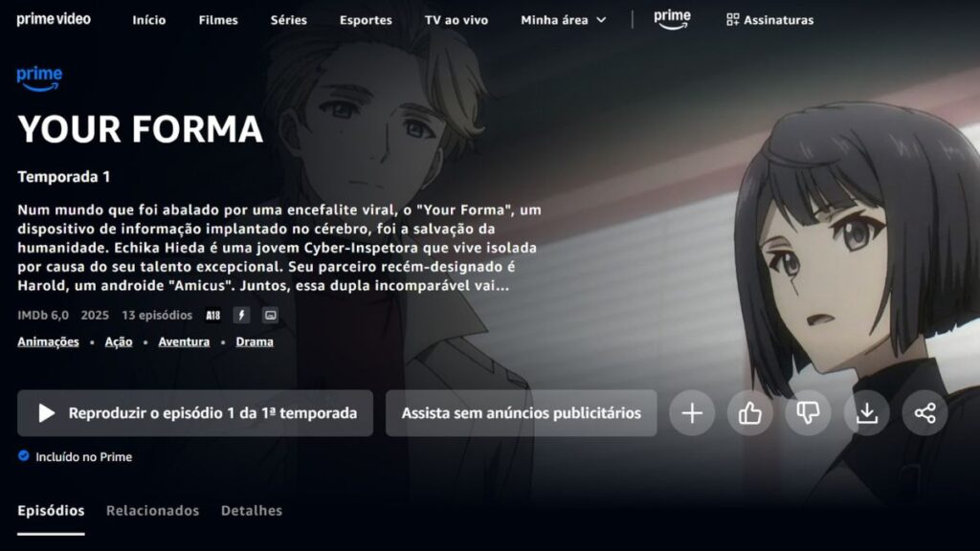Click Assista sem anúncios publicitários button
The width and height of the screenshot is (980, 551).
[x=522, y=413]
